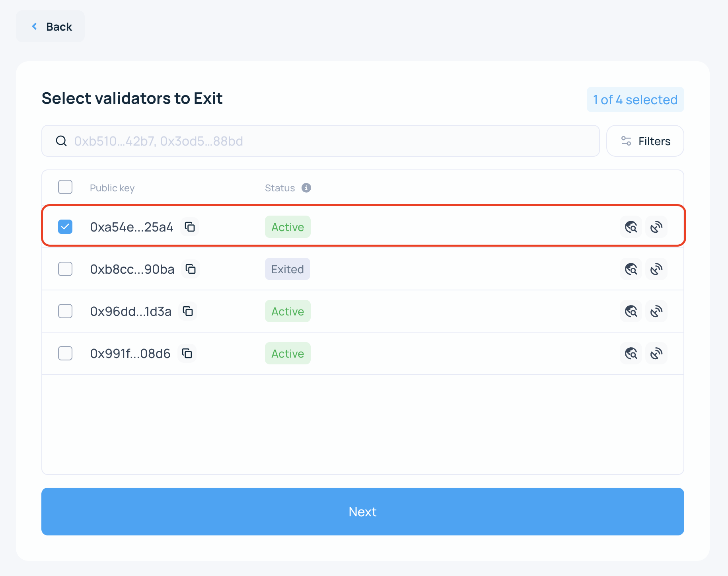Select validator 0xb8cc...90ba checkbox
The width and height of the screenshot is (728, 576).
click(x=65, y=269)
